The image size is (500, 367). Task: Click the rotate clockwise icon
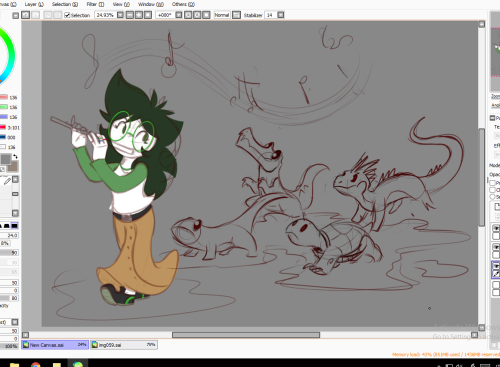(x=197, y=15)
